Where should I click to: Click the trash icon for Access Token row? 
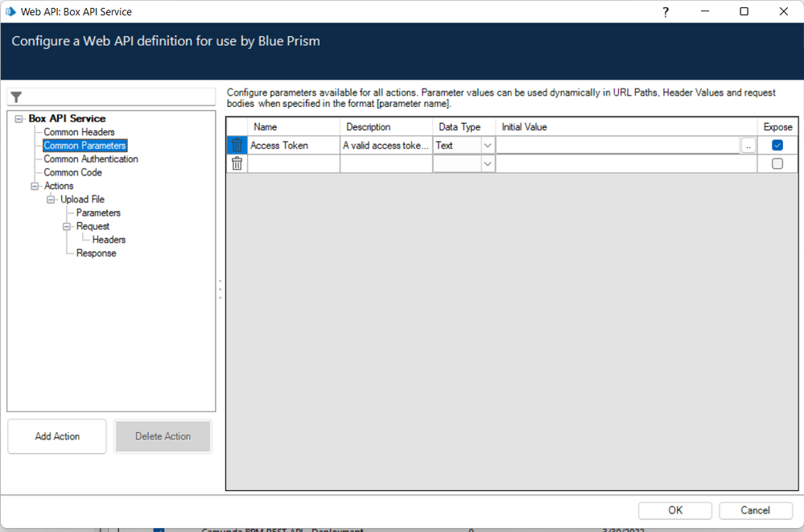(x=237, y=145)
